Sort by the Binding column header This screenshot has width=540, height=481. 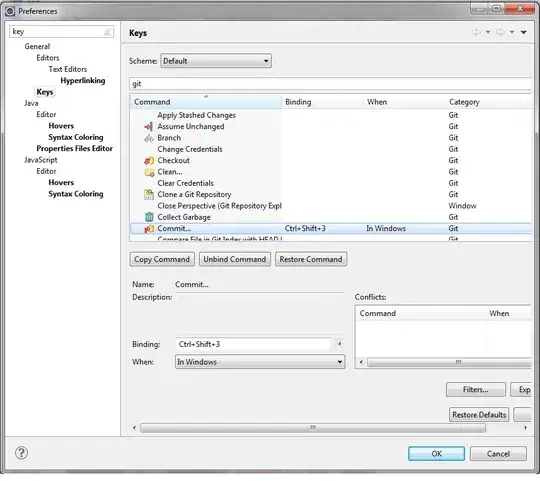pos(322,102)
